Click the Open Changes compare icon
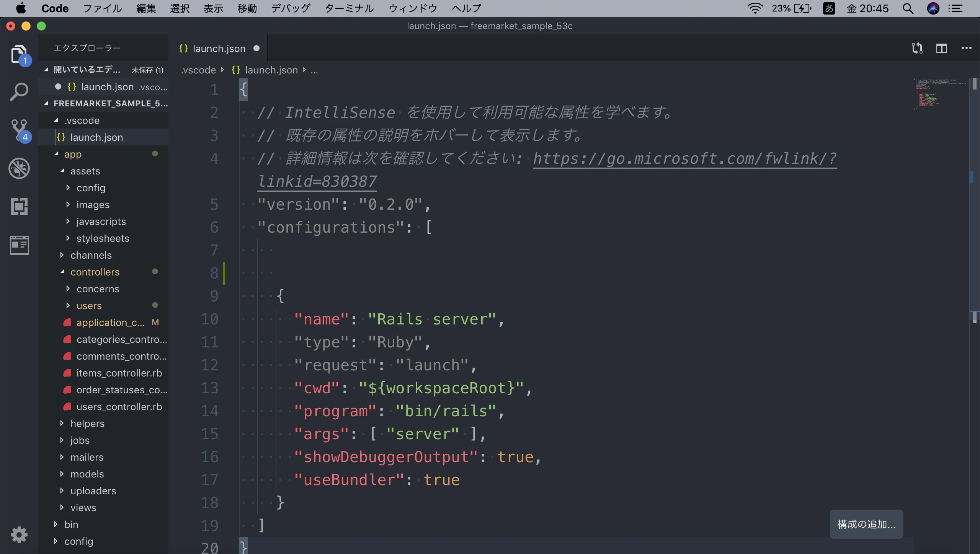 coord(917,48)
